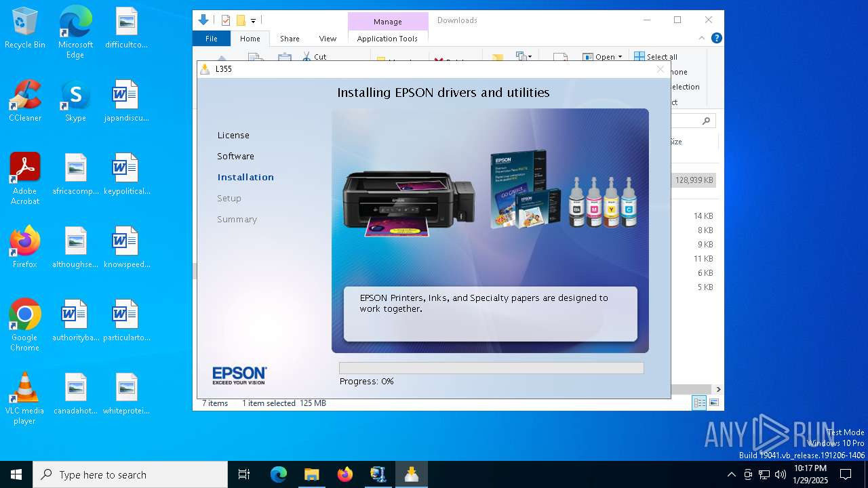Open the Windows Start menu

click(16, 474)
